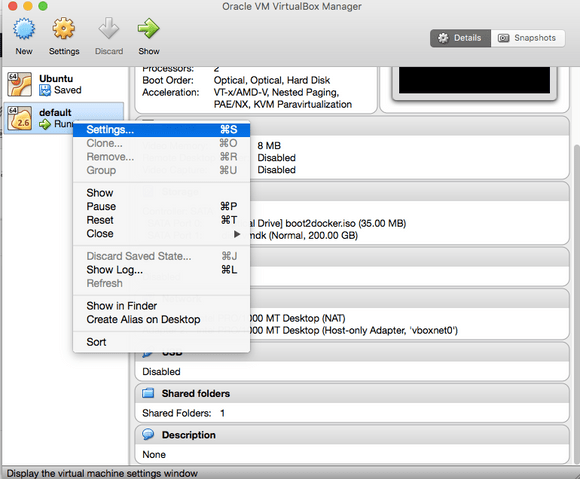Choose Show in the context menu
The width and height of the screenshot is (580, 479).
coord(161,193)
